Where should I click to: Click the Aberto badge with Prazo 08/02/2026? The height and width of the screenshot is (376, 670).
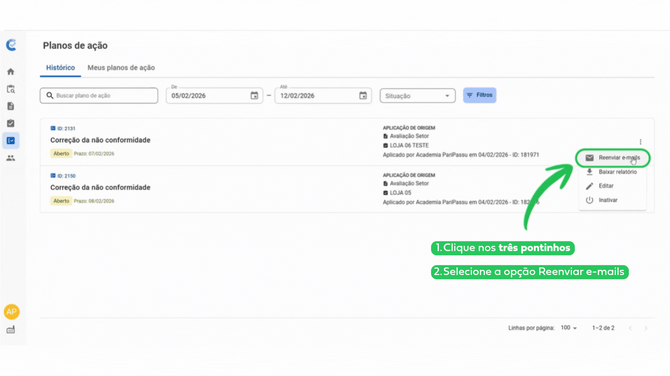(61, 201)
